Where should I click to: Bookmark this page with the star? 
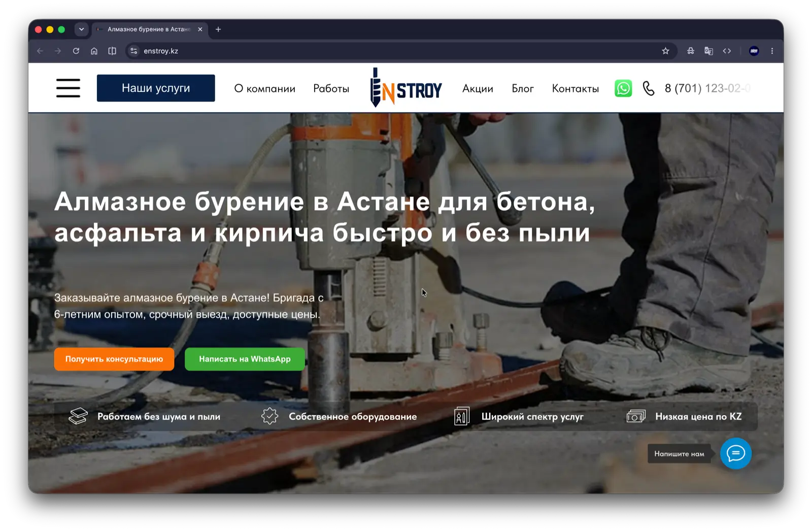(x=665, y=51)
